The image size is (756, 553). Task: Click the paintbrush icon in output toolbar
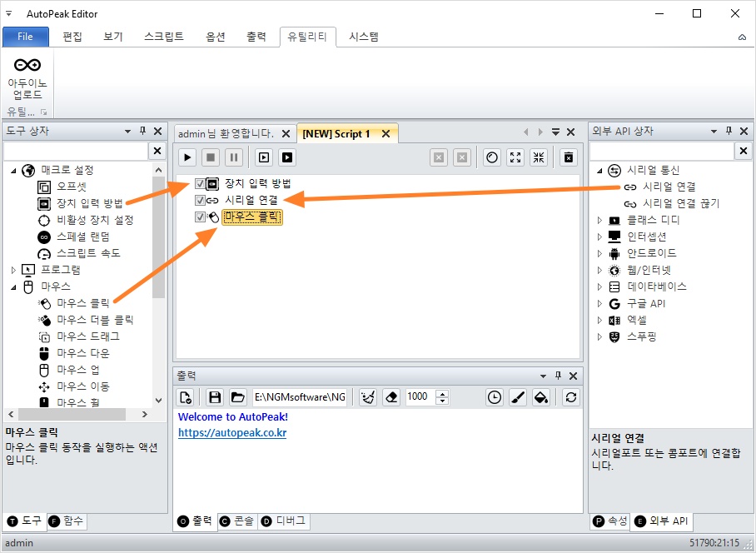tap(518, 397)
